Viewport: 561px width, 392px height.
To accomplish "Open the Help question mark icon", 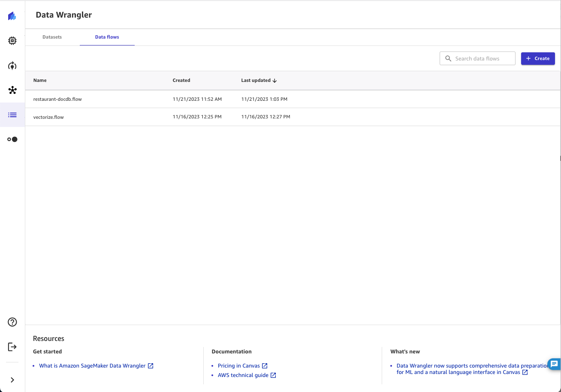I will (12, 322).
